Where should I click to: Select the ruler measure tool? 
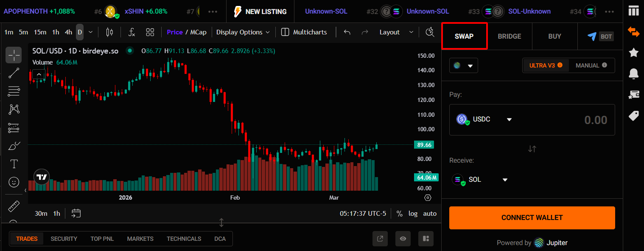(14, 206)
